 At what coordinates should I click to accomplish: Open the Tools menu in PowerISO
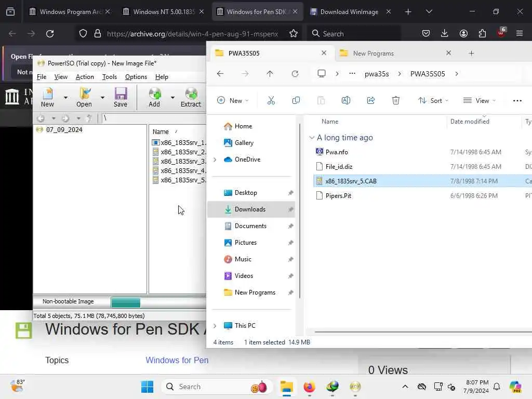109,77
